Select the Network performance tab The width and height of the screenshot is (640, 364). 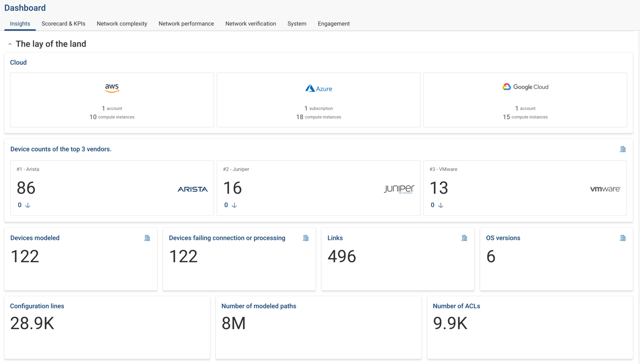click(186, 24)
